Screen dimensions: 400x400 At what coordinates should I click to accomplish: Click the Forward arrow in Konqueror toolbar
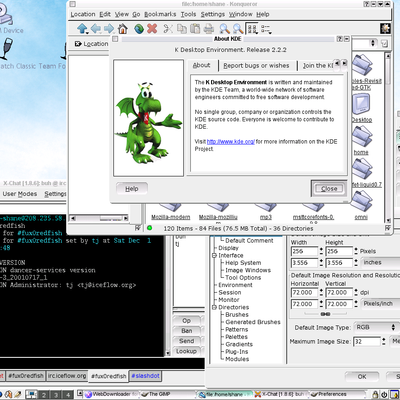click(x=109, y=29)
